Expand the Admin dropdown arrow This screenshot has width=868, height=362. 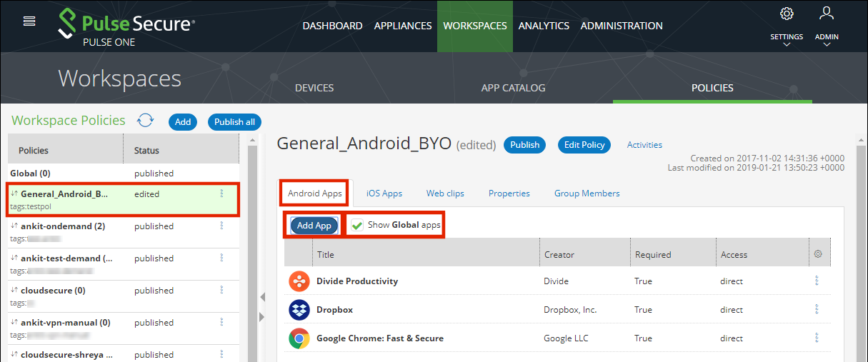tap(827, 45)
